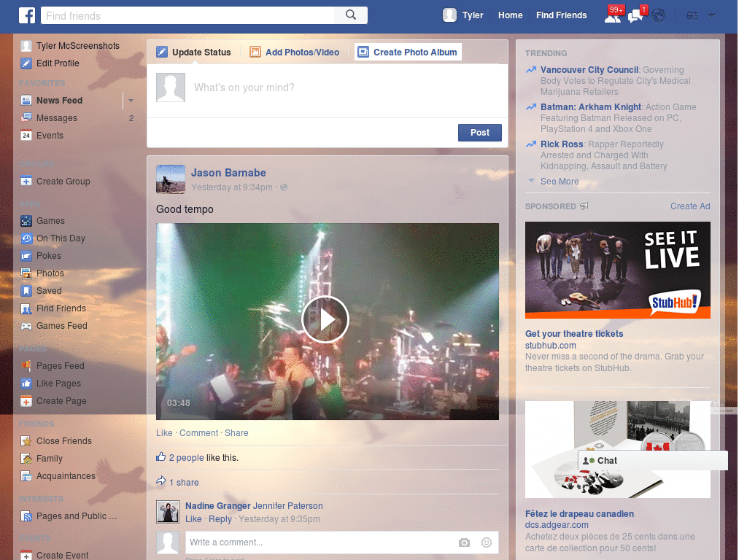Open Jason Barnabe post options chevron
The width and height of the screenshot is (747, 560).
(495, 170)
